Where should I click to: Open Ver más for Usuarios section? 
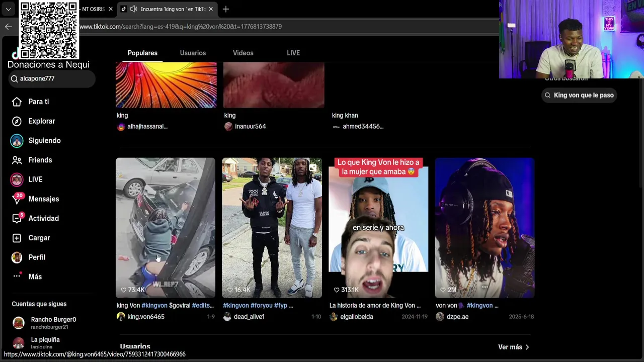click(513, 347)
